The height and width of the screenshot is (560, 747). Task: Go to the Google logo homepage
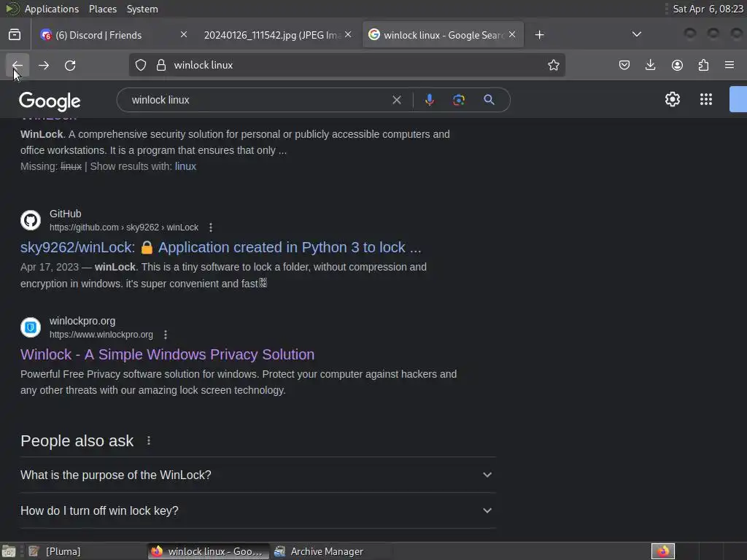coord(50,101)
